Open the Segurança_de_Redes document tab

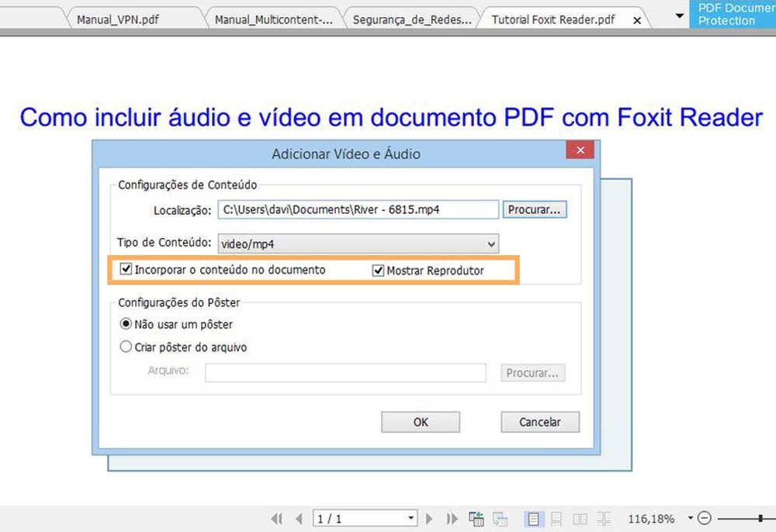pyautogui.click(x=411, y=19)
